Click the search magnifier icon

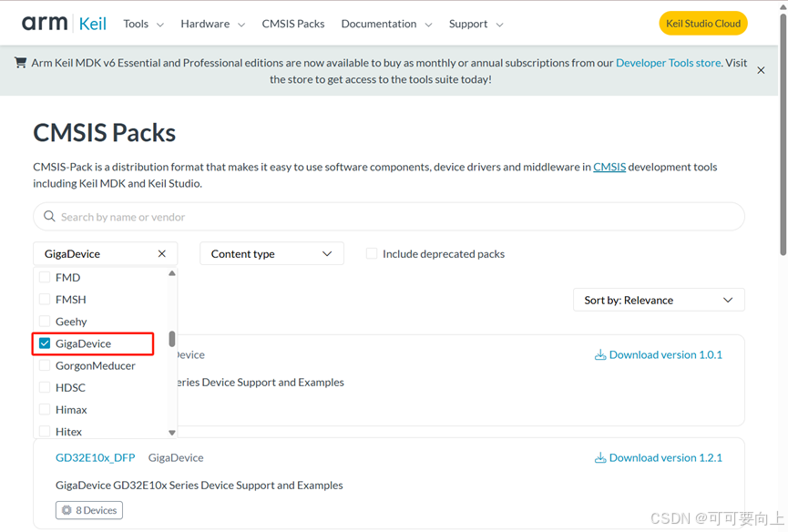pyautogui.click(x=49, y=217)
